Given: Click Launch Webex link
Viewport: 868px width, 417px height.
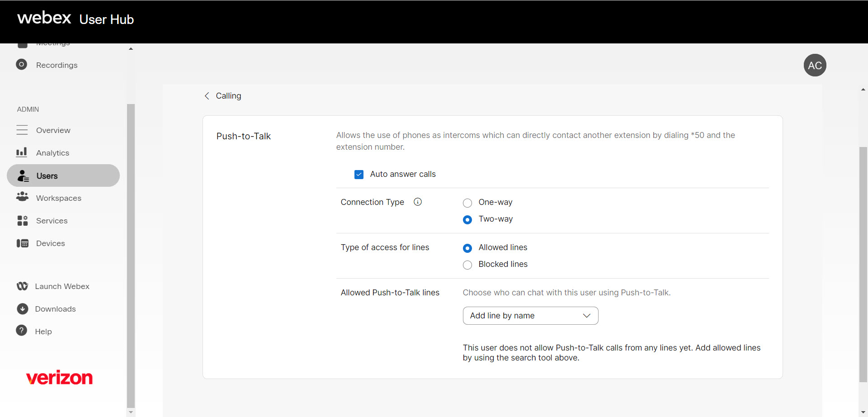Looking at the screenshot, I should pos(62,286).
